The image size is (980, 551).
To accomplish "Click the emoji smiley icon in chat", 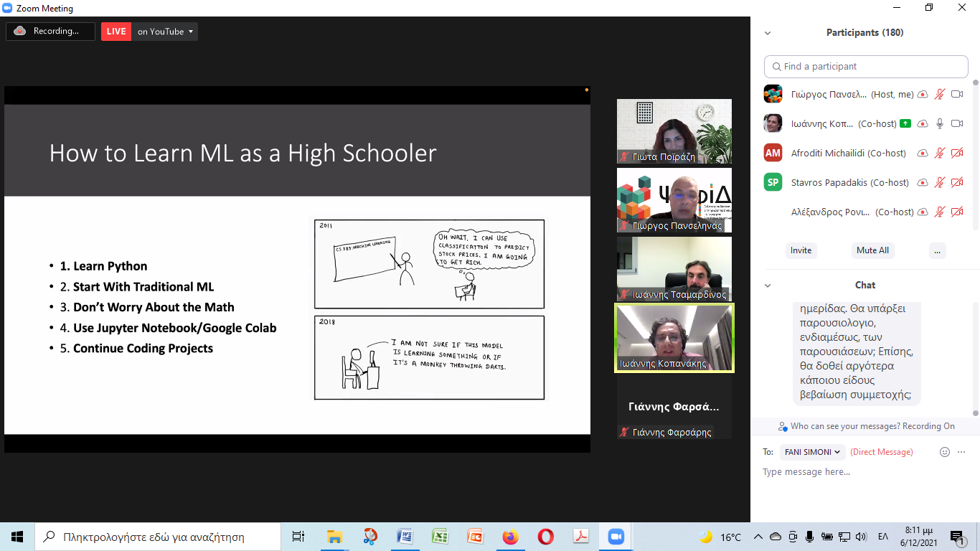I will pos(945,452).
